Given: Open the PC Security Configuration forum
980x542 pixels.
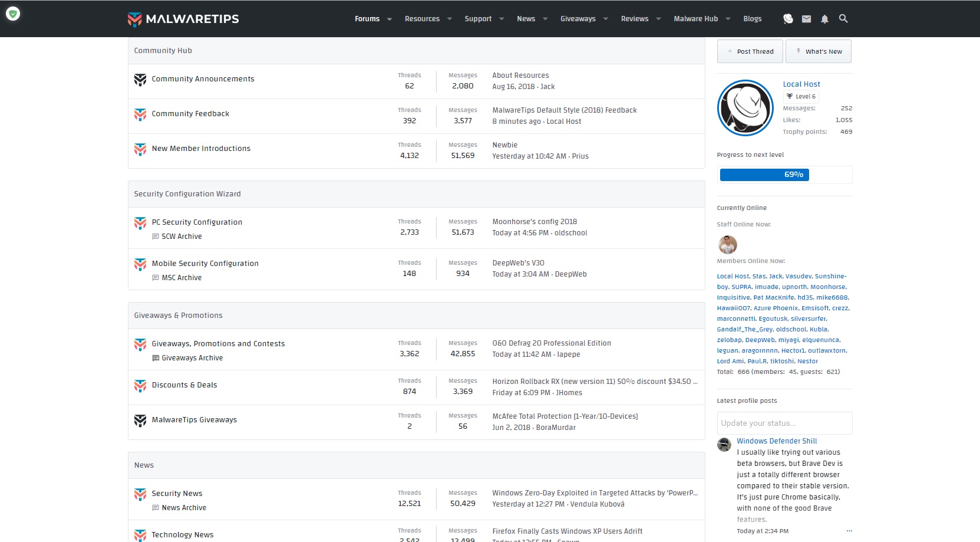Looking at the screenshot, I should click(x=197, y=222).
